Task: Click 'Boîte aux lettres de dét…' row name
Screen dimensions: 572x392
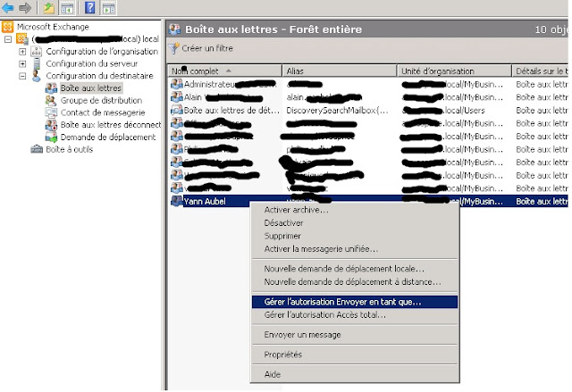Action: pos(231,110)
